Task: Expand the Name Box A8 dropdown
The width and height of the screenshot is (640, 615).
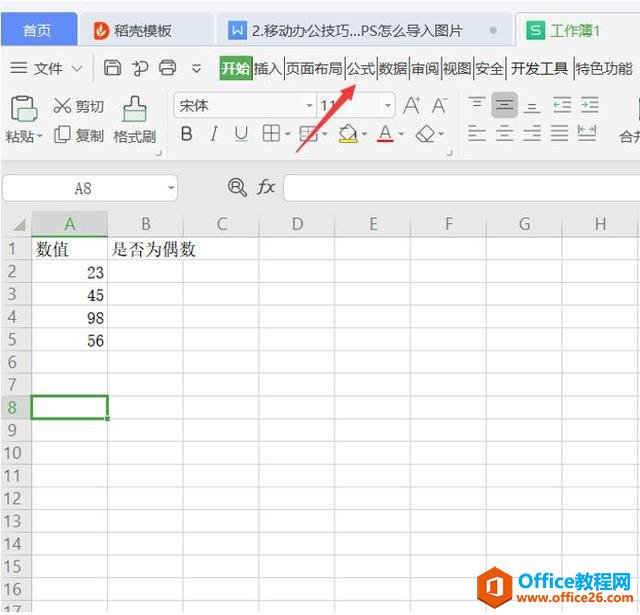Action: tap(171, 188)
